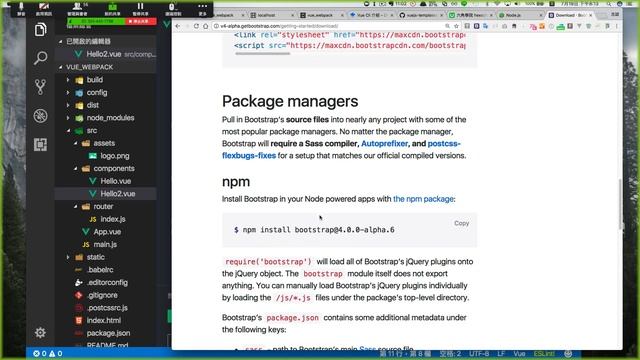Bookmark the page with the star icon

[456, 26]
